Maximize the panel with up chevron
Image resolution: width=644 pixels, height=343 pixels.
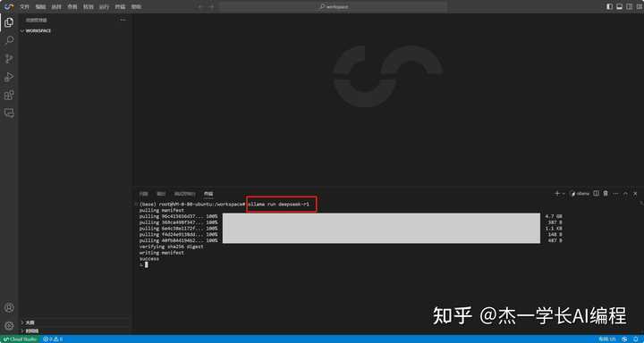click(x=625, y=193)
